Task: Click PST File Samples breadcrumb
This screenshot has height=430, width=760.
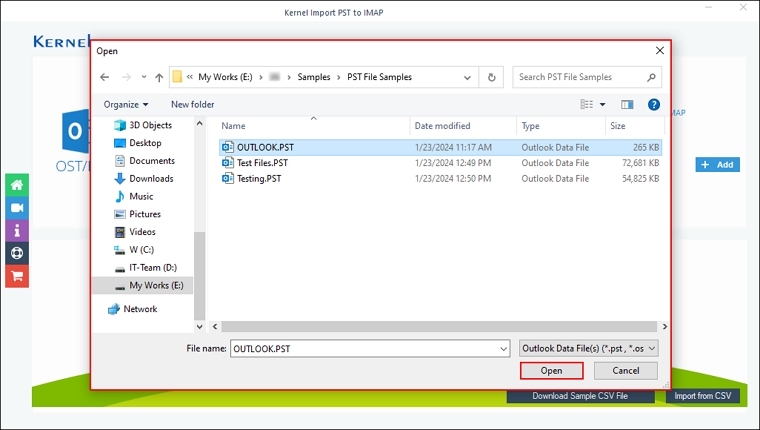Action: pos(380,77)
